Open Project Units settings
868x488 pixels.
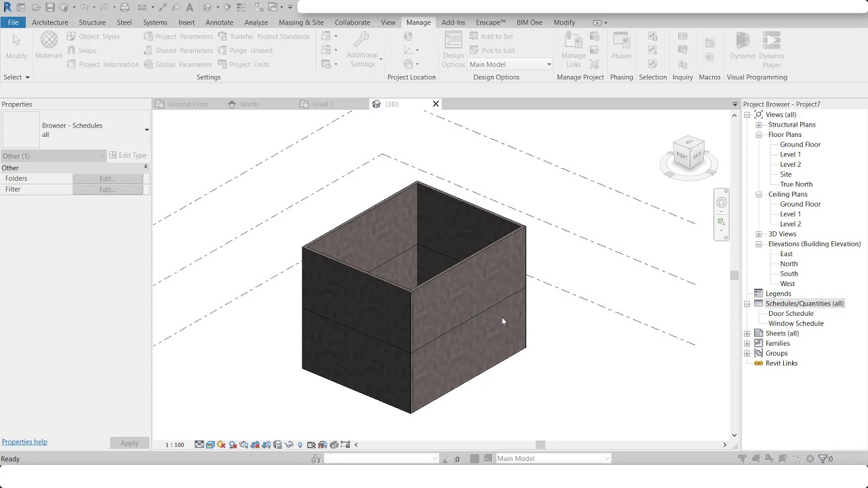click(243, 64)
